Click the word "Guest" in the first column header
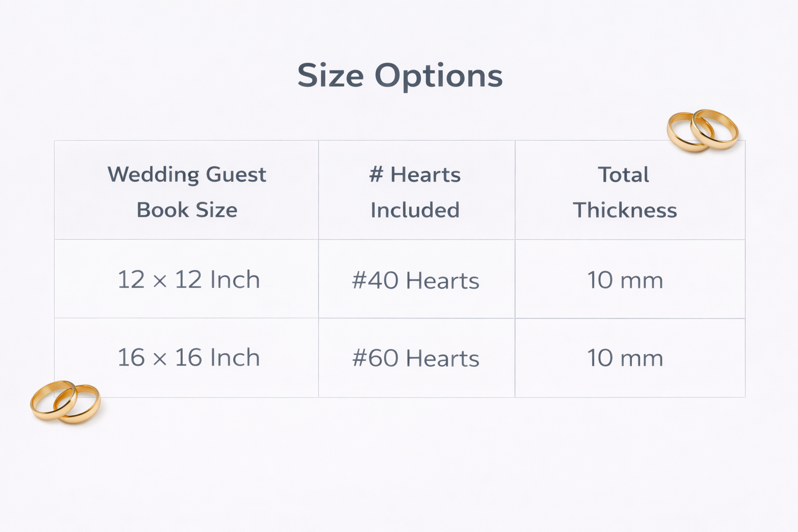The width and height of the screenshot is (798, 532). coord(236,175)
